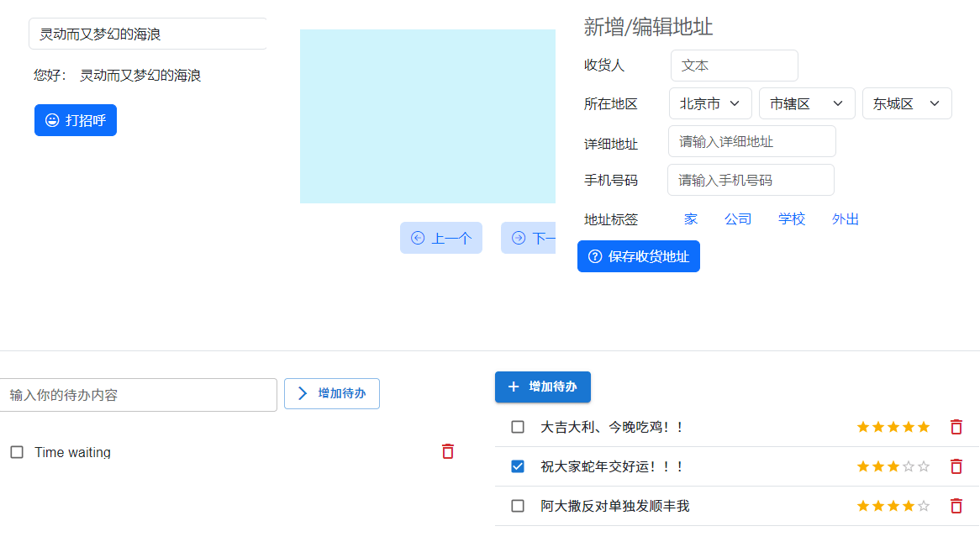This screenshot has width=980, height=542.
Task: Open the 市辖区 city dropdown
Action: [807, 103]
